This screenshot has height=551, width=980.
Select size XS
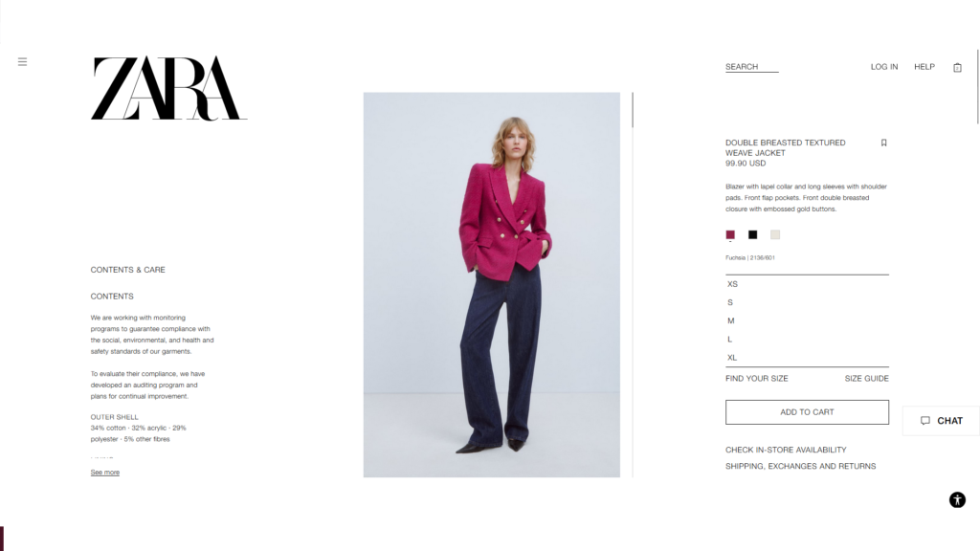pos(807,284)
